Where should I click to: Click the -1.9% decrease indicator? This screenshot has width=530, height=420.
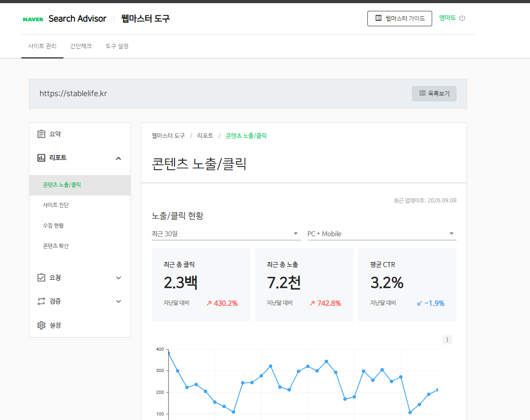tap(431, 303)
